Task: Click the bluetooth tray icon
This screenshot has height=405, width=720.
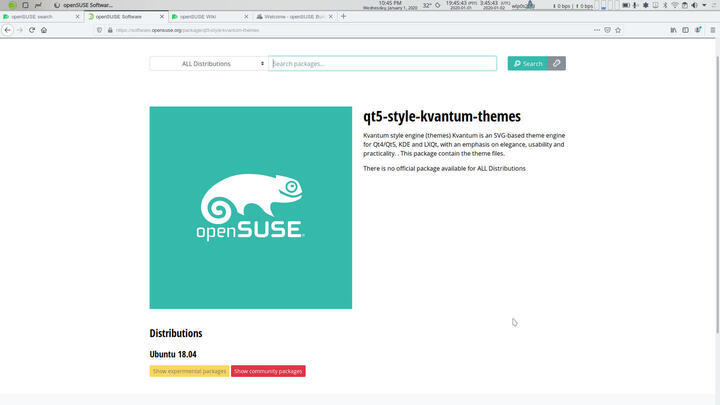Action: [x=665, y=5]
